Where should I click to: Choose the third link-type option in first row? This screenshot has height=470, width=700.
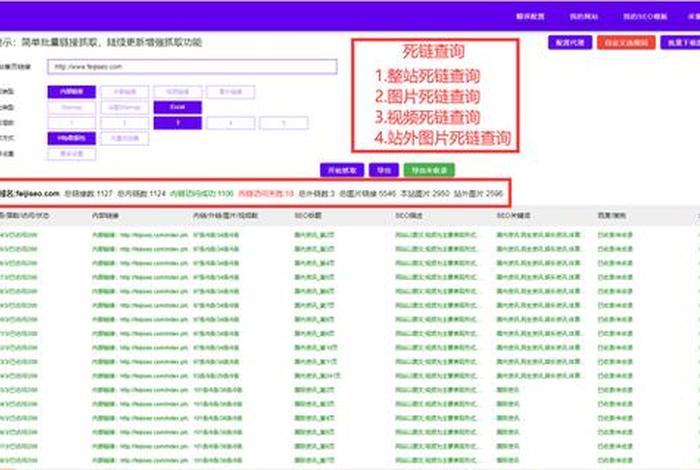pos(178,92)
